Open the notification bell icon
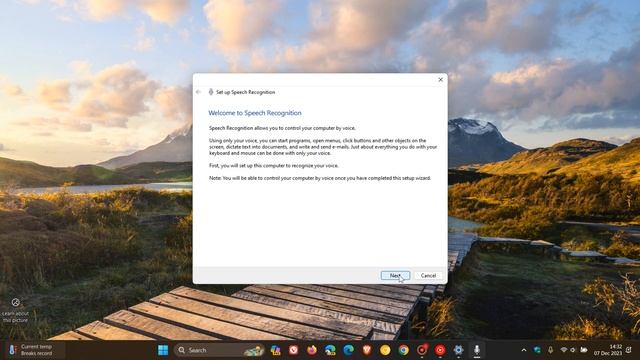640x360 pixels. click(629, 350)
